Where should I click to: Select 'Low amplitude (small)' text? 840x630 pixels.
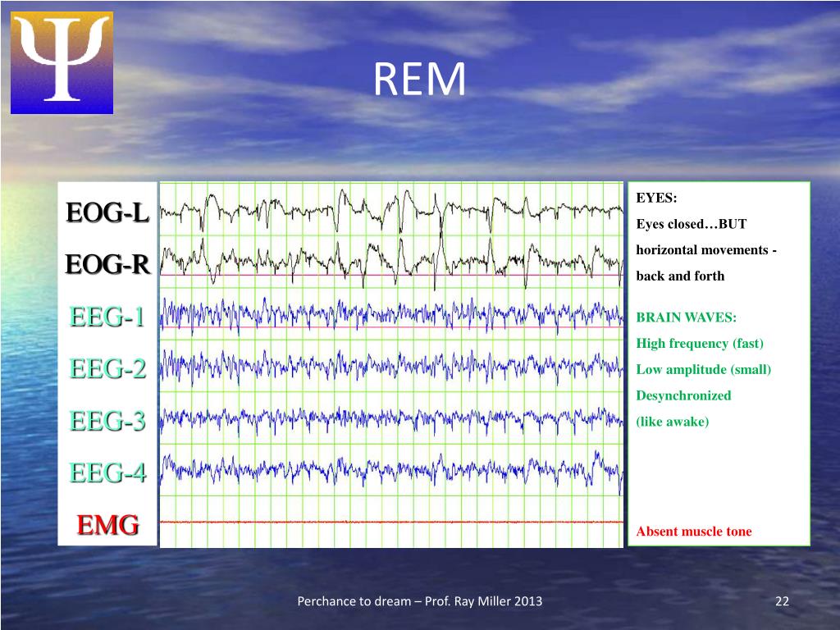pos(703,370)
